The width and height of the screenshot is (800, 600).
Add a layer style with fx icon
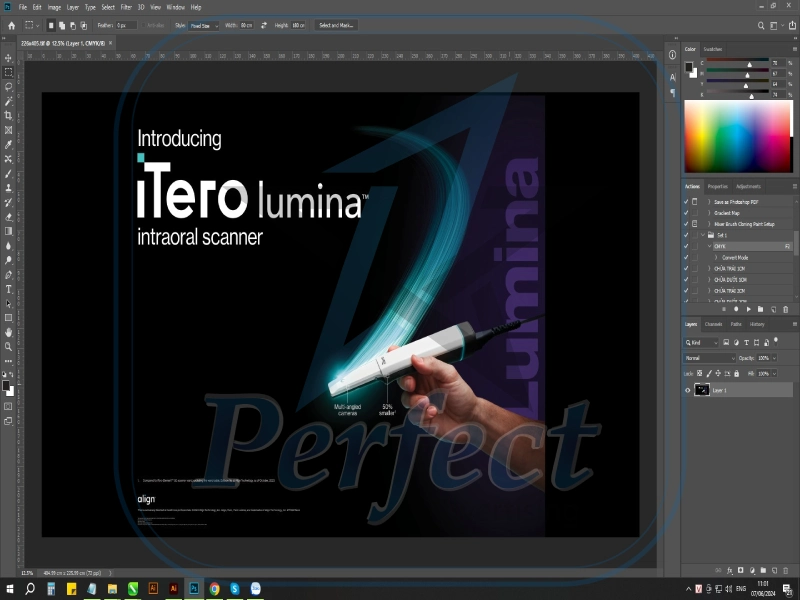(730, 570)
